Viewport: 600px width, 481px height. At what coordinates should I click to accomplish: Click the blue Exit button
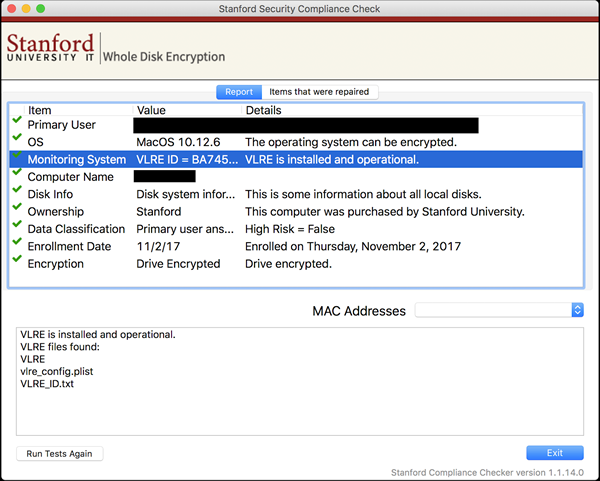coord(554,453)
